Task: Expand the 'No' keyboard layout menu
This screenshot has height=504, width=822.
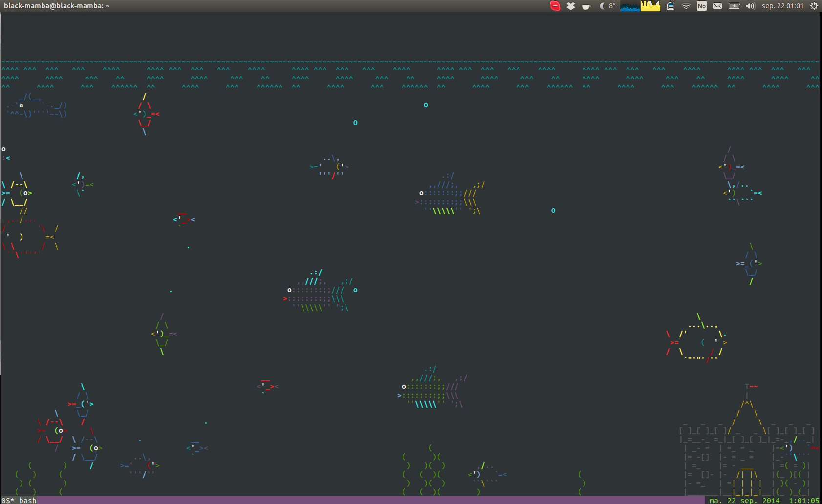Action: 702,6
